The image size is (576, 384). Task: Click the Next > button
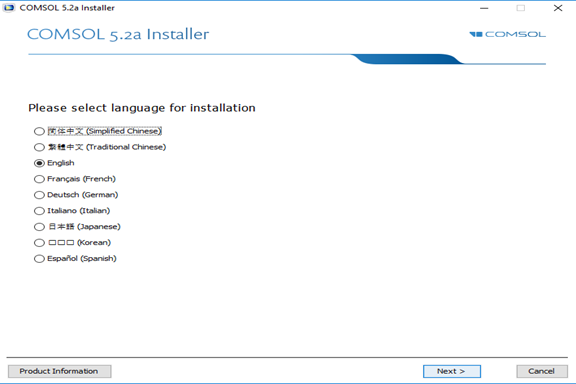click(x=451, y=371)
